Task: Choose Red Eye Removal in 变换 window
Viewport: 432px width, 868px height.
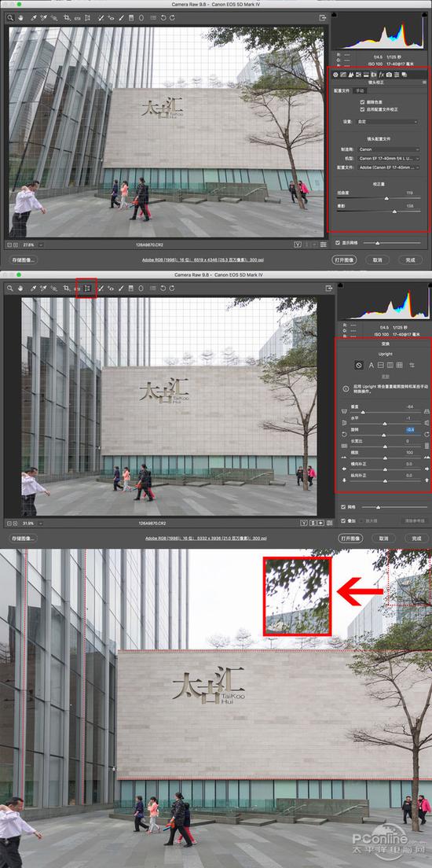Action: pyautogui.click(x=111, y=288)
